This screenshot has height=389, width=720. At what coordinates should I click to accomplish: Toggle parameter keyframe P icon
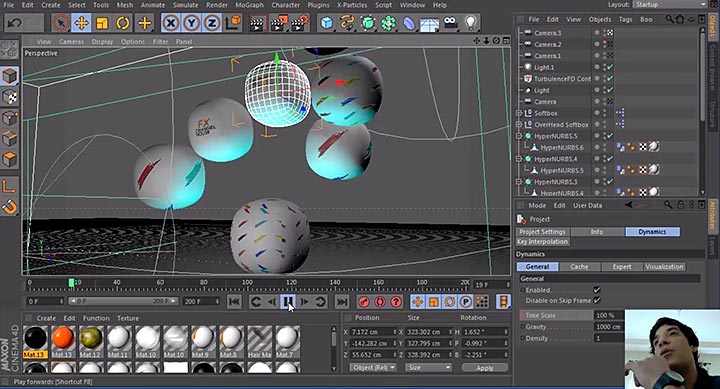466,302
